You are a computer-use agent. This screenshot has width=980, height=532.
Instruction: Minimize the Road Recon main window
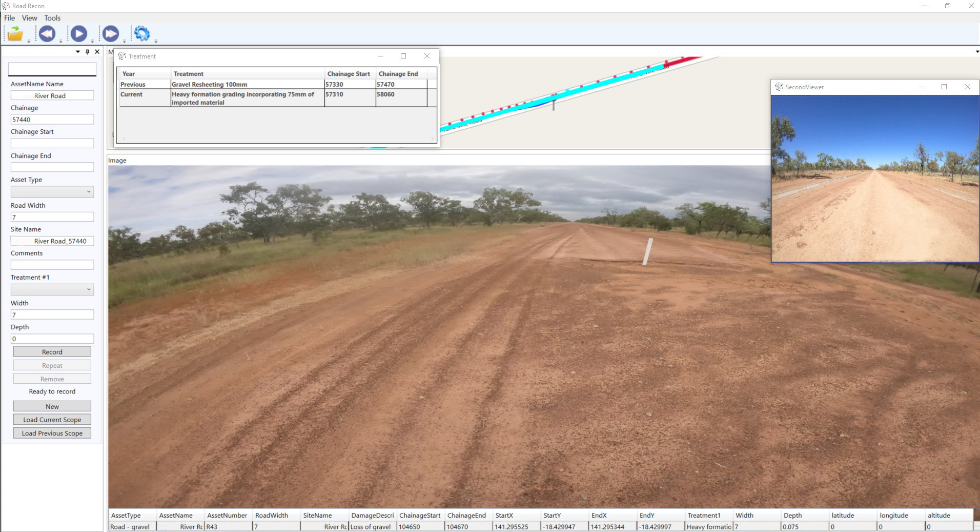[x=925, y=6]
